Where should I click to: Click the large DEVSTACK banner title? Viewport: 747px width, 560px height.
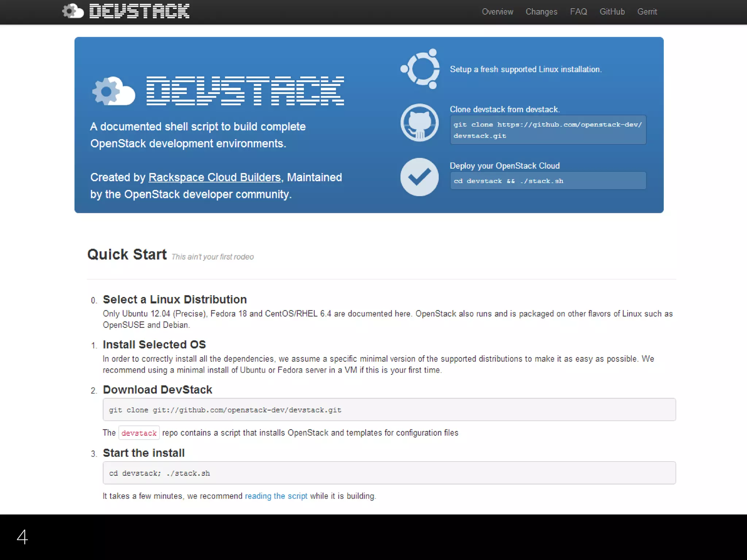click(245, 91)
